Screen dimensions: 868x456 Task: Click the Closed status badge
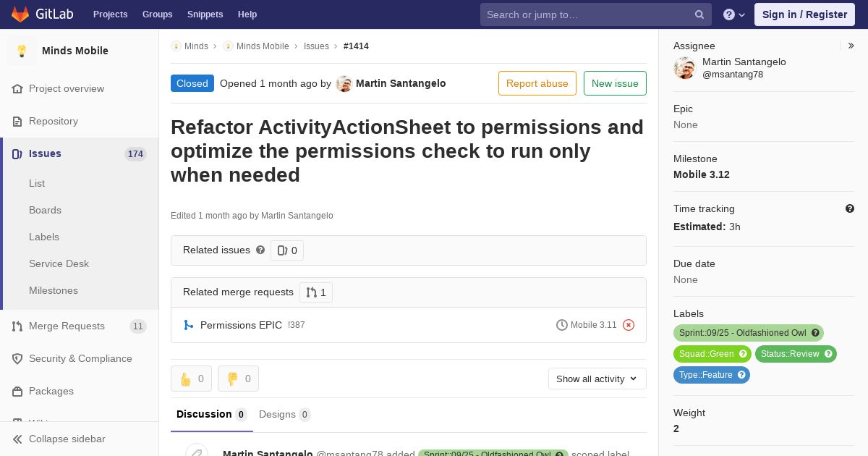click(192, 83)
